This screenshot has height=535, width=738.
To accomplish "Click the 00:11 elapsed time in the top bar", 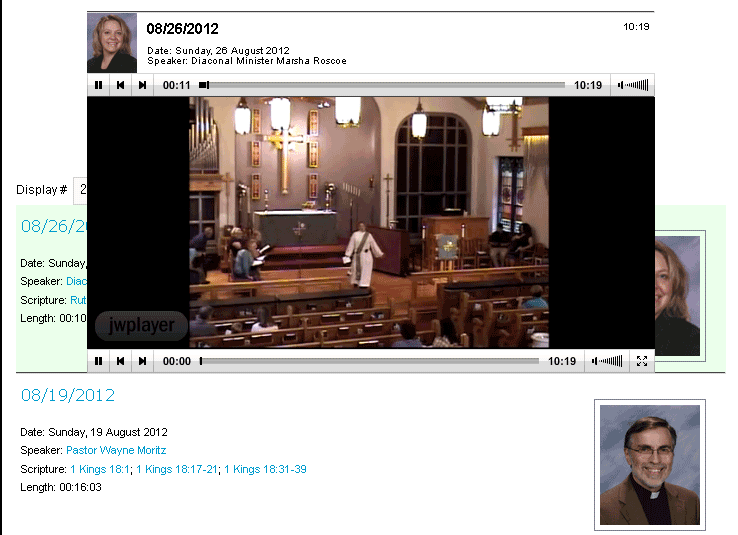I will point(176,85).
